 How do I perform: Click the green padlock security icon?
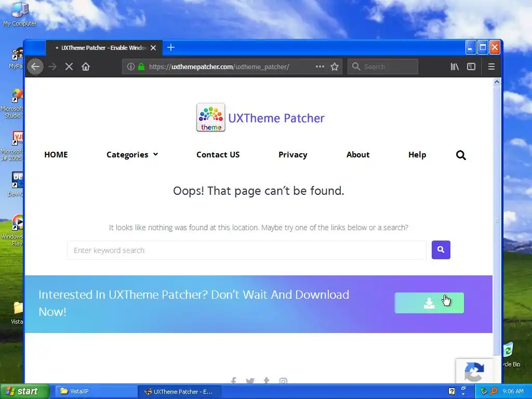click(x=141, y=66)
